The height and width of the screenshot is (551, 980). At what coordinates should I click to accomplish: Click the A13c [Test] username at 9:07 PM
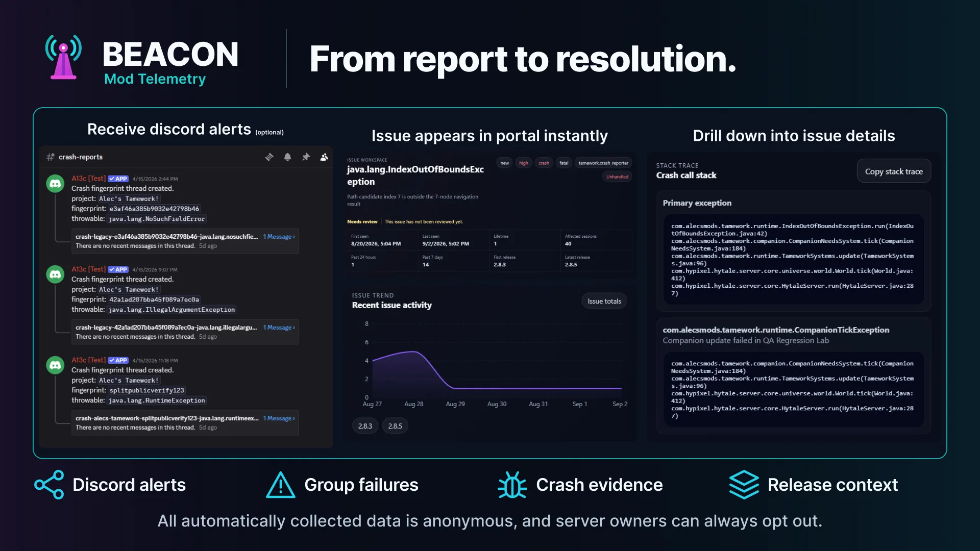click(88, 269)
